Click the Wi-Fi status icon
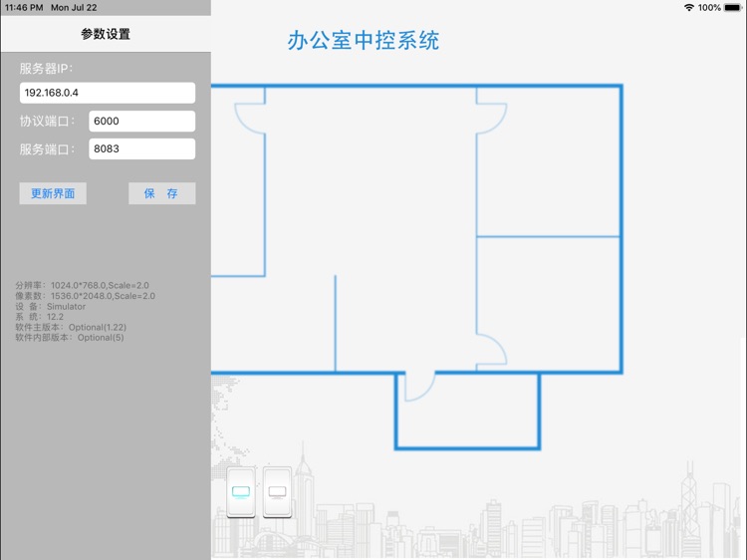The width and height of the screenshot is (747, 560). (688, 8)
